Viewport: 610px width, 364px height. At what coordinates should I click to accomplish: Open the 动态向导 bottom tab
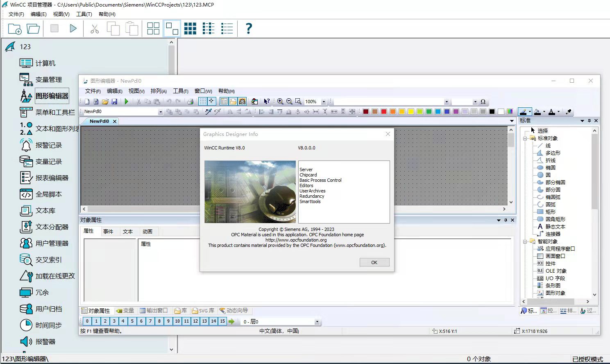click(234, 310)
